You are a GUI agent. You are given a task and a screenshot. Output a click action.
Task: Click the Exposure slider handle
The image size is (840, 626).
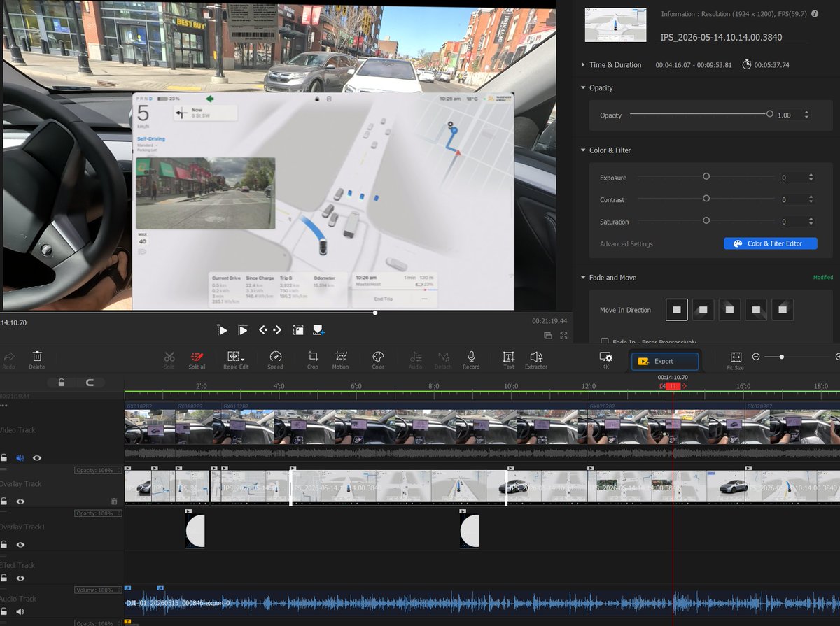[706, 177]
